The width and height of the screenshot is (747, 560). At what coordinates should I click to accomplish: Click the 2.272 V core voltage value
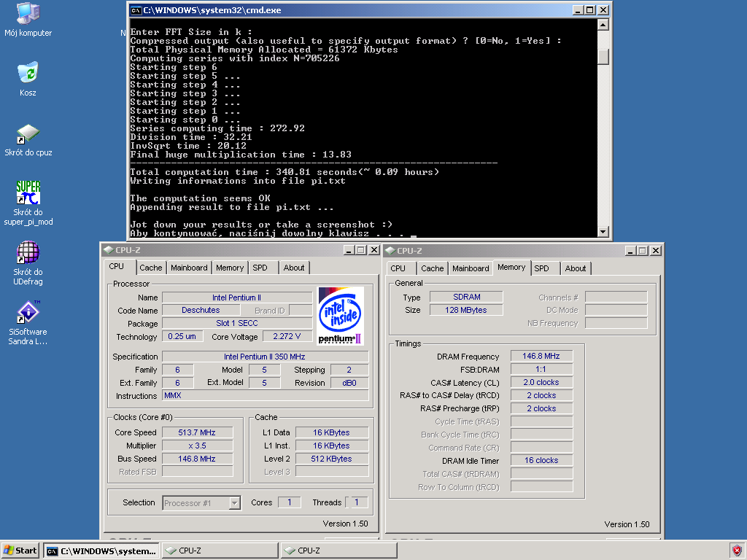tap(287, 336)
